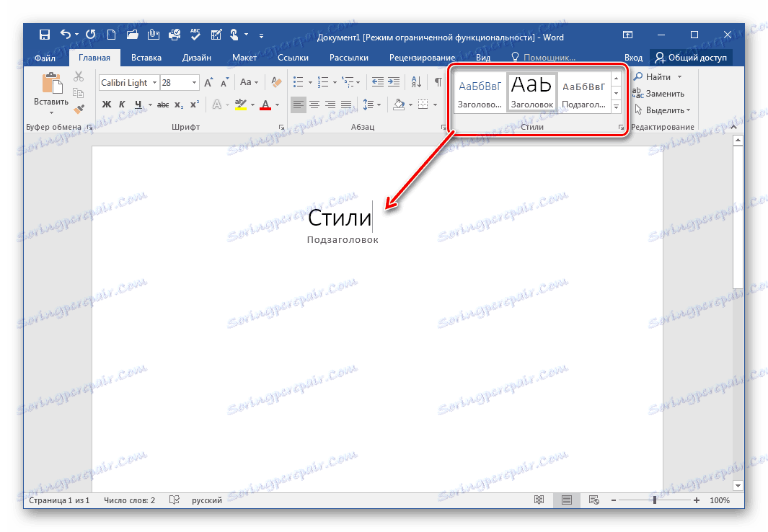Click the Заменить command

pyautogui.click(x=664, y=94)
